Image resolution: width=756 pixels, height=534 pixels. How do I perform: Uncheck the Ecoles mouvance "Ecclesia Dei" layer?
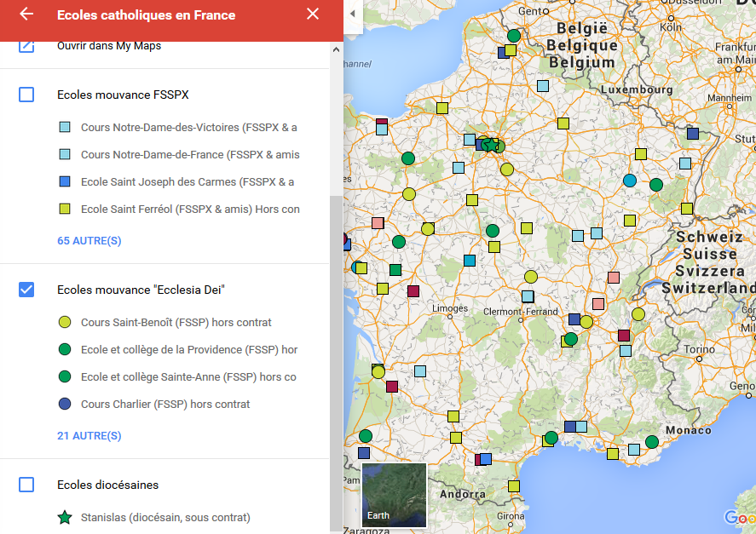tap(26, 290)
